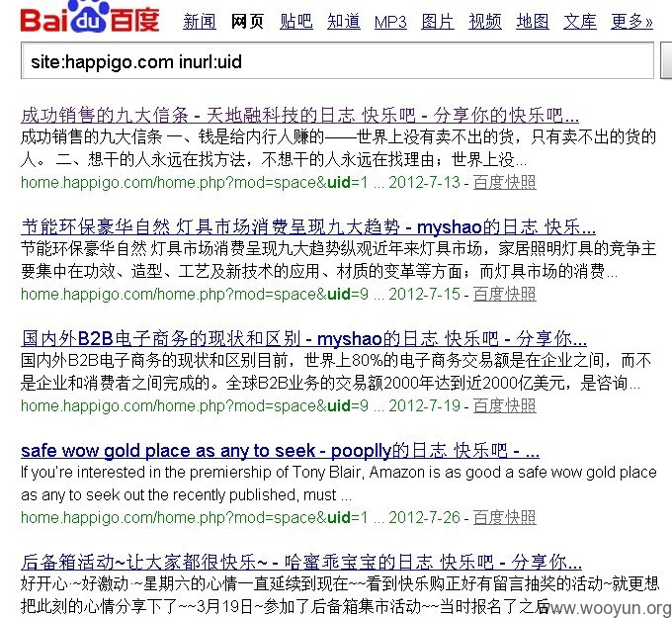The image size is (672, 618).
Task: Open result 国内外B2B电子商务的现状和区别
Action: pyautogui.click(x=303, y=339)
